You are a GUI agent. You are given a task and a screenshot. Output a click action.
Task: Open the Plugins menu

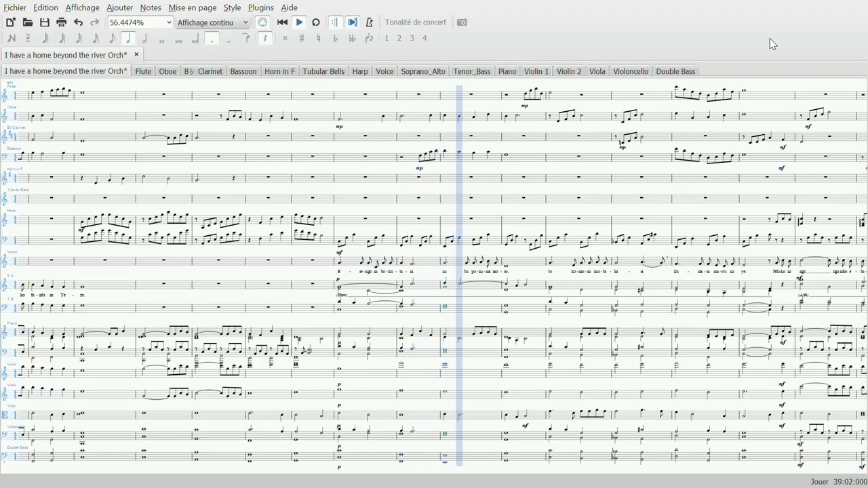[x=261, y=7]
